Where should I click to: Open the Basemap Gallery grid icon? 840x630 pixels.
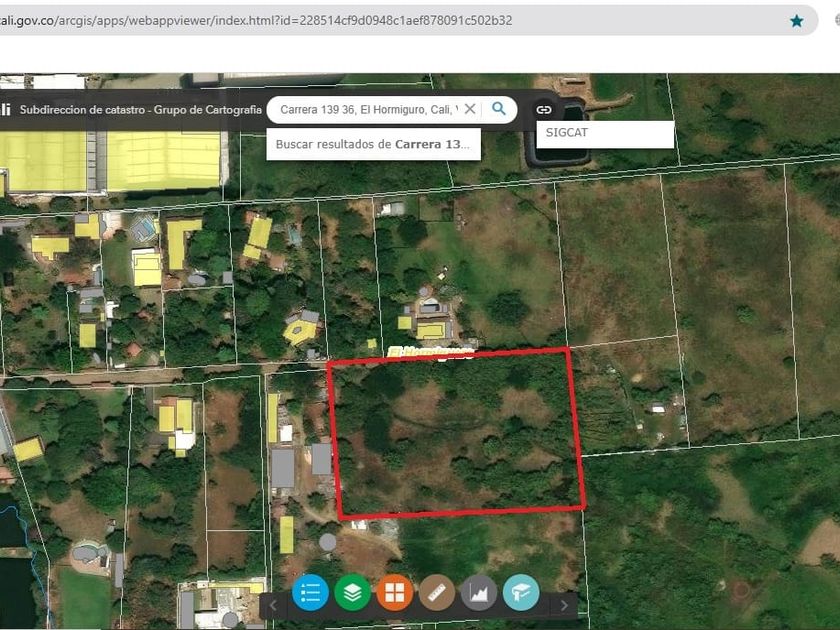394,592
